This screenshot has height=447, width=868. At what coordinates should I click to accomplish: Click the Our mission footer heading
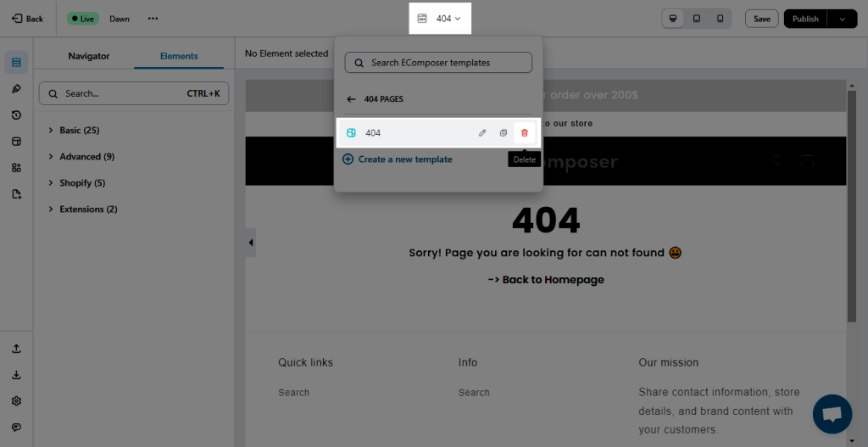[x=669, y=363]
